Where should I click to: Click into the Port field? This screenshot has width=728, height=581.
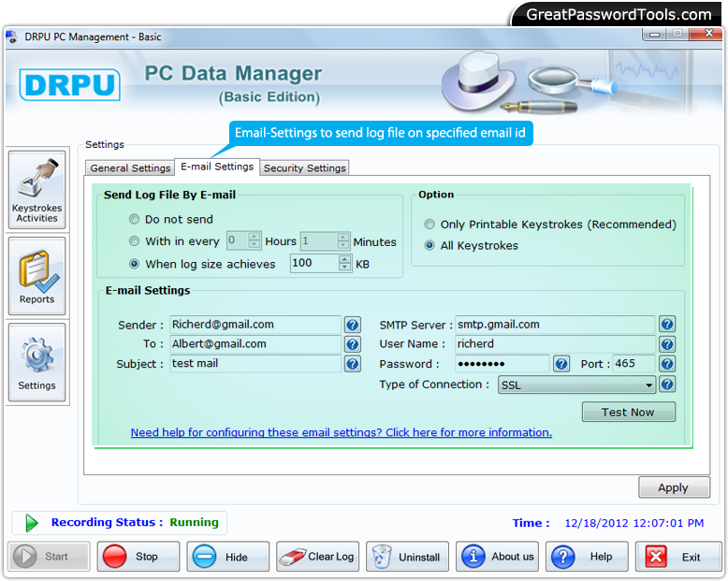click(x=633, y=363)
